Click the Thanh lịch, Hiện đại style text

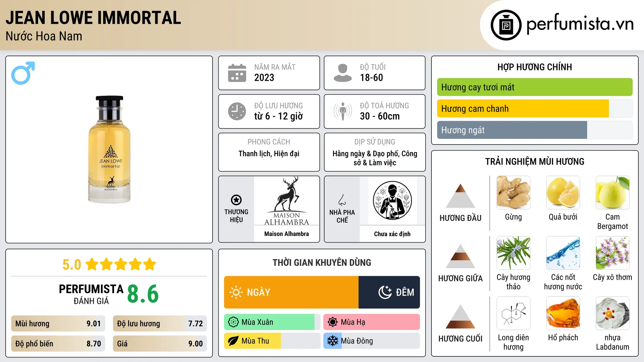pyautogui.click(x=269, y=154)
